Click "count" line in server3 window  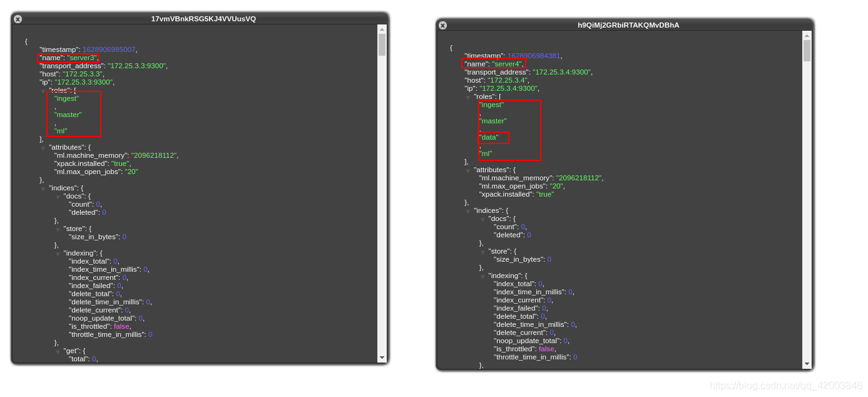pyautogui.click(x=85, y=204)
